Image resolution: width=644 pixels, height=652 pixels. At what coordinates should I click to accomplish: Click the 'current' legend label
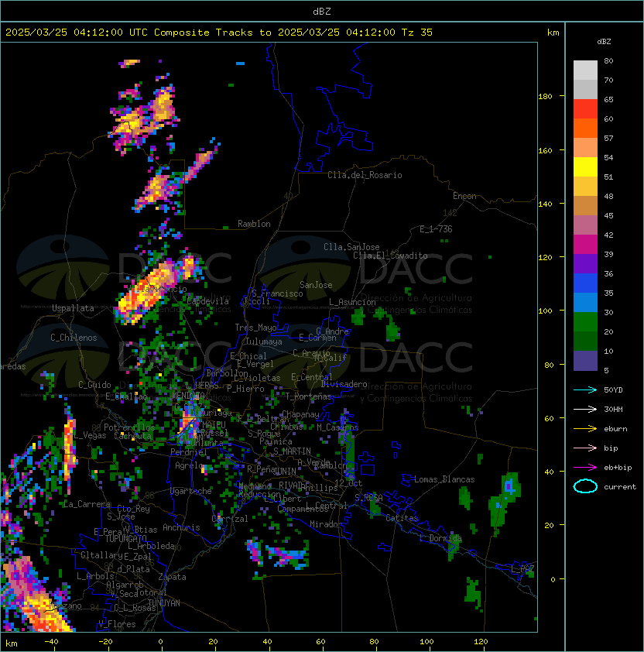(620, 486)
